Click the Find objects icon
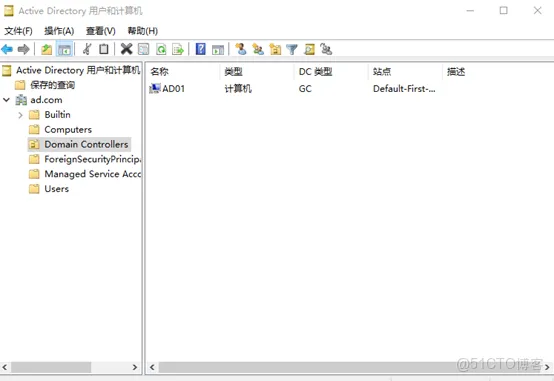 pos(310,49)
